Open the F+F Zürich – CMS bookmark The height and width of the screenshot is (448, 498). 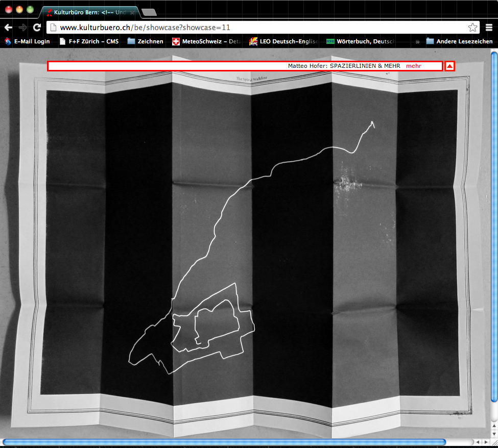click(89, 41)
